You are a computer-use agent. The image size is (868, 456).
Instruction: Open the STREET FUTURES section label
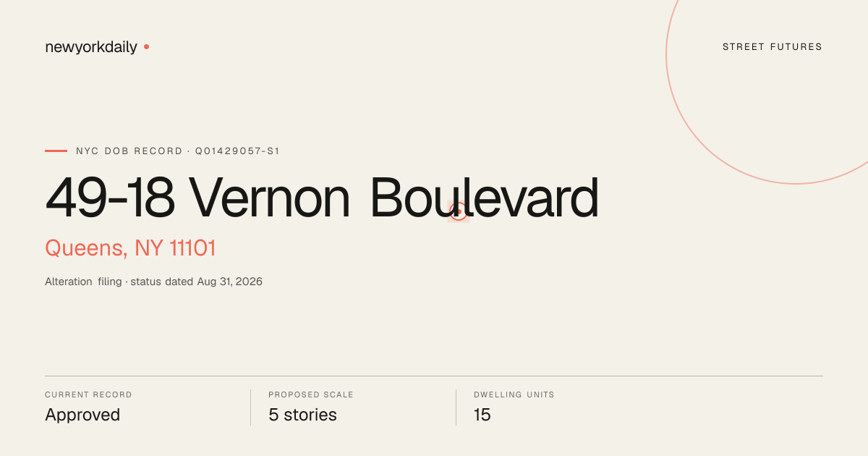point(773,47)
